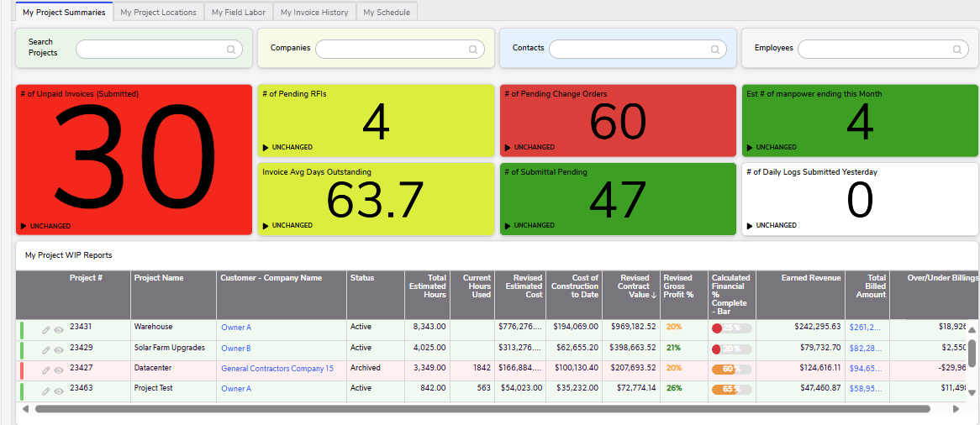
Task: Open General Contractors Company 15 link
Action: (x=277, y=369)
